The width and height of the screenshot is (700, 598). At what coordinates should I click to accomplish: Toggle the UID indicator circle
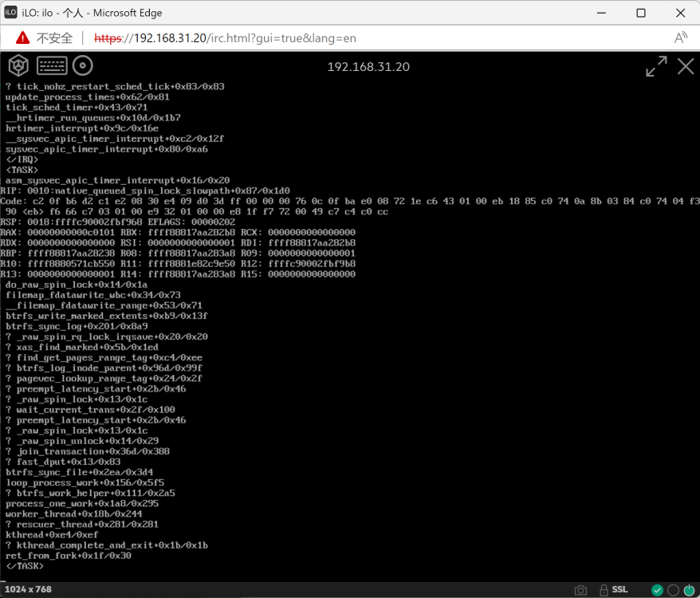(673, 590)
